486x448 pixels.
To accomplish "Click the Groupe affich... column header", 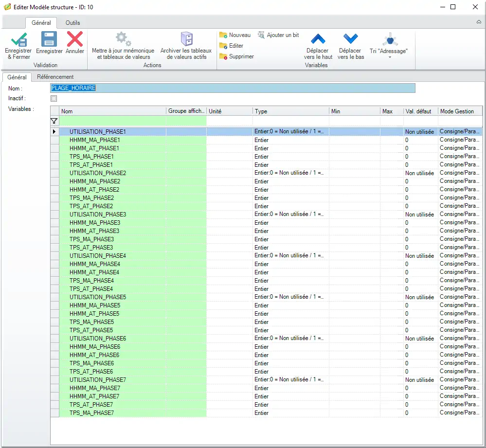I will 186,111.
